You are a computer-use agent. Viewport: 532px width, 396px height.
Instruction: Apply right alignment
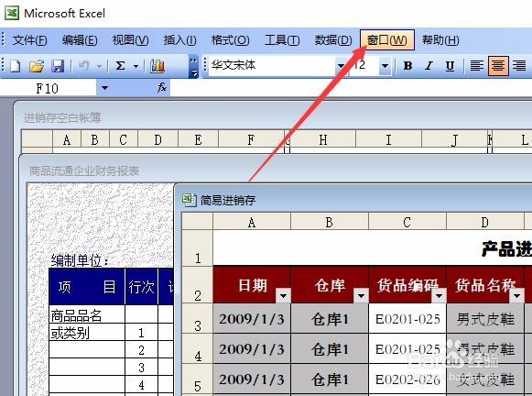coord(519,65)
